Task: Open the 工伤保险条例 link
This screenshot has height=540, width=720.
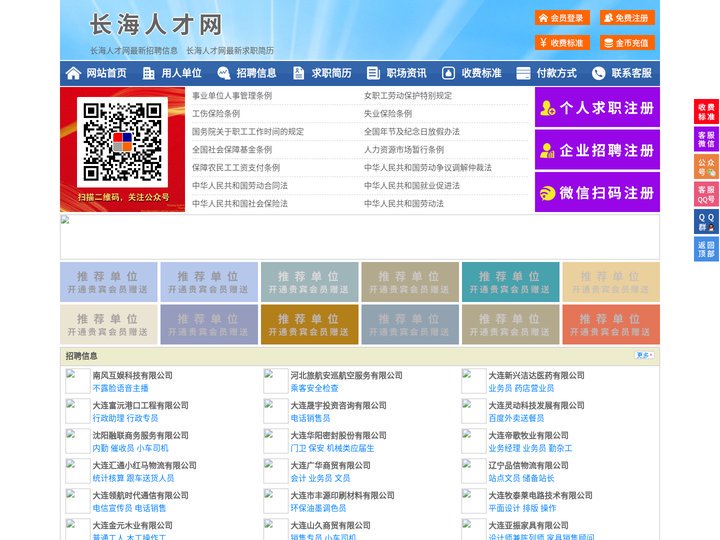Action: click(216, 113)
